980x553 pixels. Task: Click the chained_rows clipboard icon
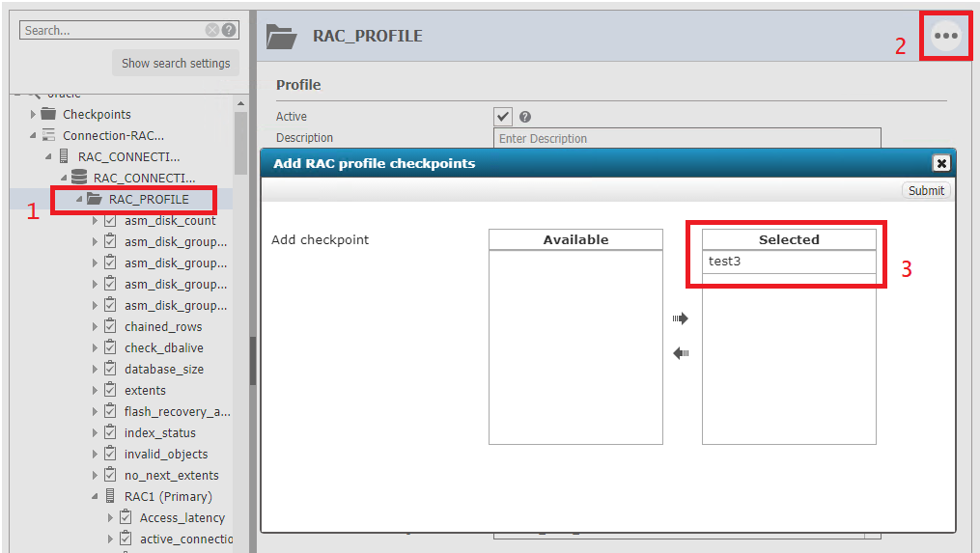coord(110,326)
